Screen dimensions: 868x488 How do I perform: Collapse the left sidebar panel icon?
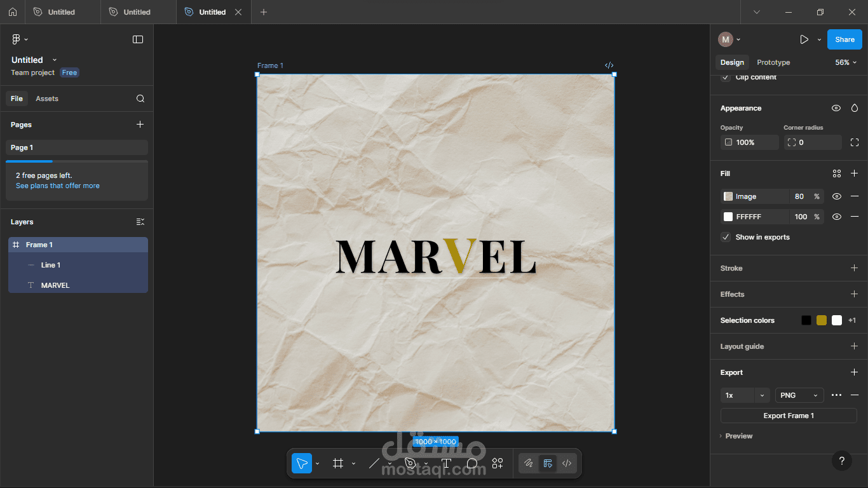point(138,39)
